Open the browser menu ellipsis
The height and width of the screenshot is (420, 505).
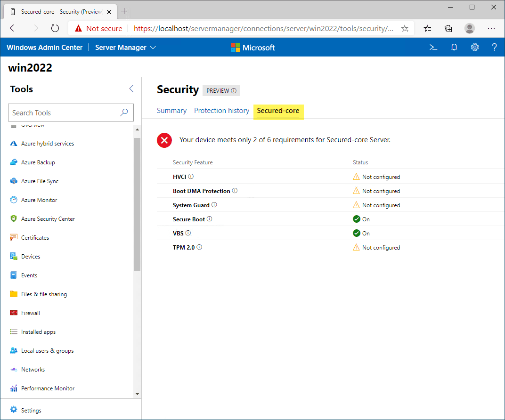[491, 28]
